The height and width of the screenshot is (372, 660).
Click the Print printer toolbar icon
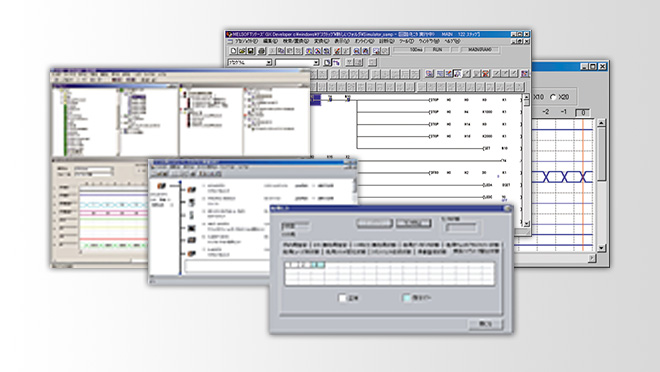point(262,50)
